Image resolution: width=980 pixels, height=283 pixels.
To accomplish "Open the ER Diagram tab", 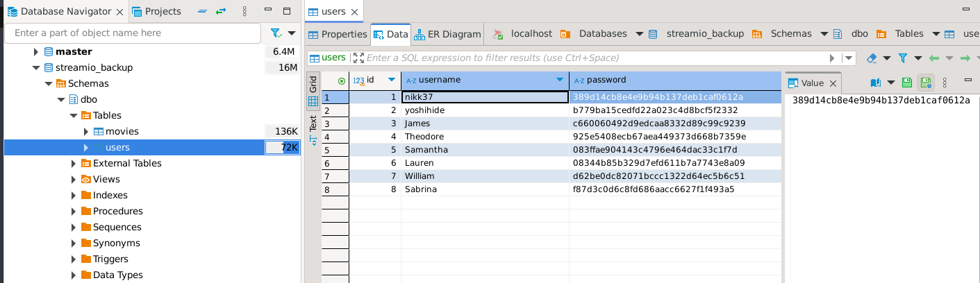I will click(448, 34).
